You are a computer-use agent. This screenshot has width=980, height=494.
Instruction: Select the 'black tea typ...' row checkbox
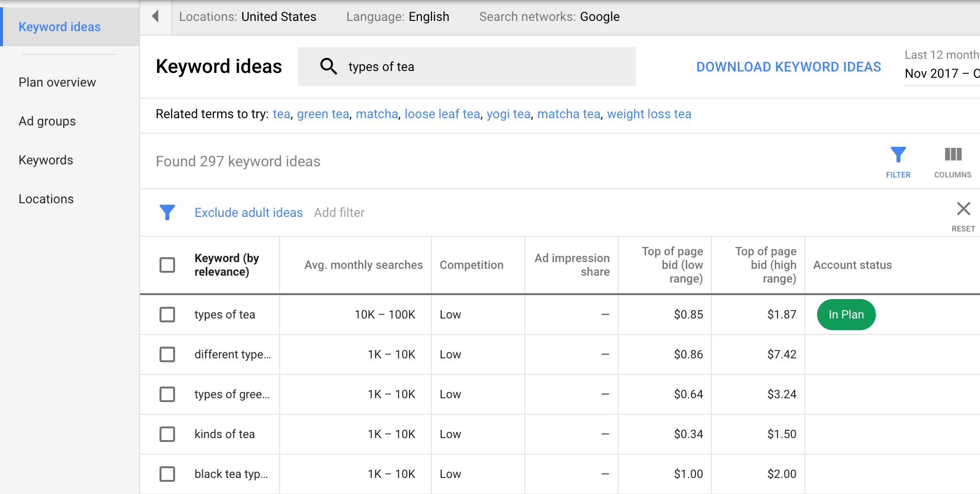167,474
